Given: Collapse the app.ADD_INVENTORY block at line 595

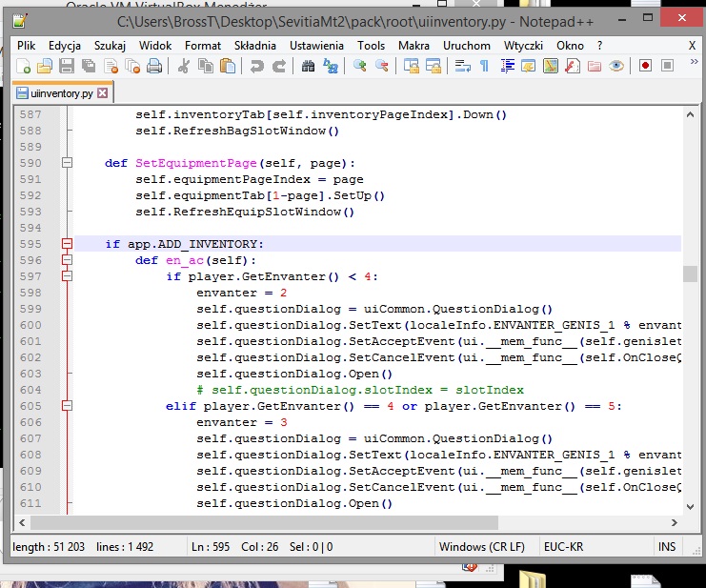Looking at the screenshot, I should point(67,244).
